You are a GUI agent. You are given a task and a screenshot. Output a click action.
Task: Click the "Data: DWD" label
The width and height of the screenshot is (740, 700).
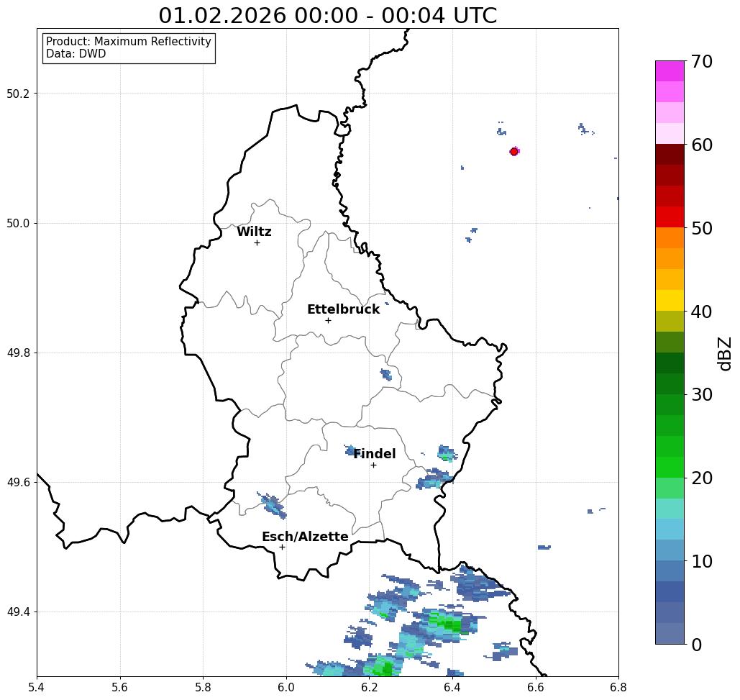76,54
